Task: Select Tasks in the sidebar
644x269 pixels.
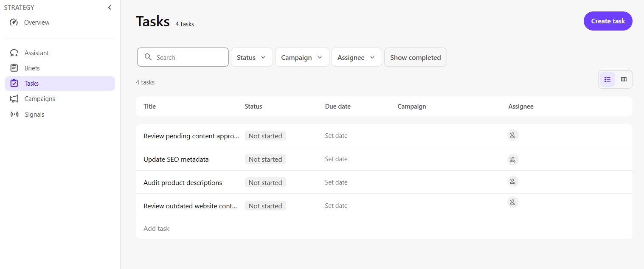Action: coord(59,84)
